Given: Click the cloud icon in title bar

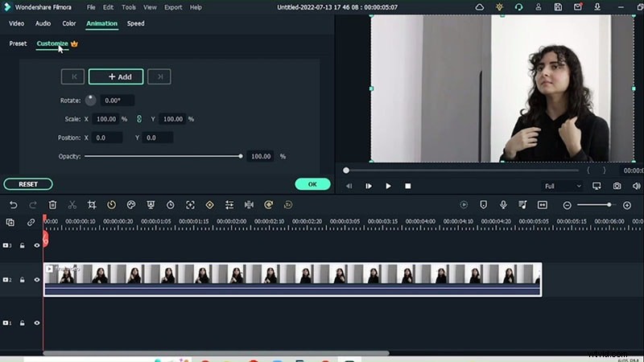Looking at the screenshot, I should pyautogui.click(x=479, y=7).
